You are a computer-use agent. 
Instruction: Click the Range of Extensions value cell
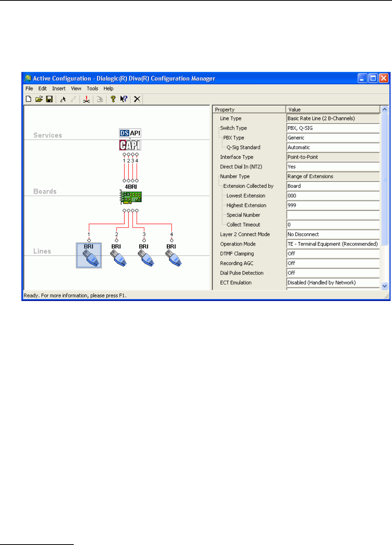click(x=333, y=176)
